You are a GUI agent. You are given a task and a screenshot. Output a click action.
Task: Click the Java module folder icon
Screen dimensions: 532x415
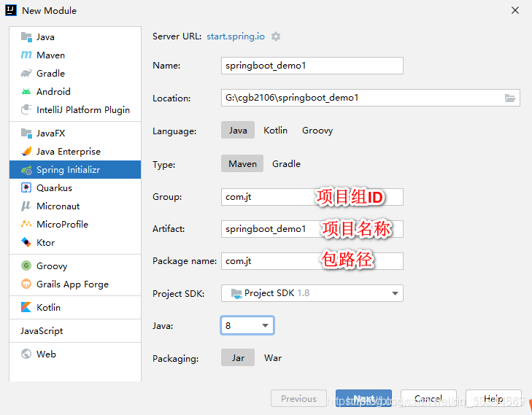[x=26, y=36]
